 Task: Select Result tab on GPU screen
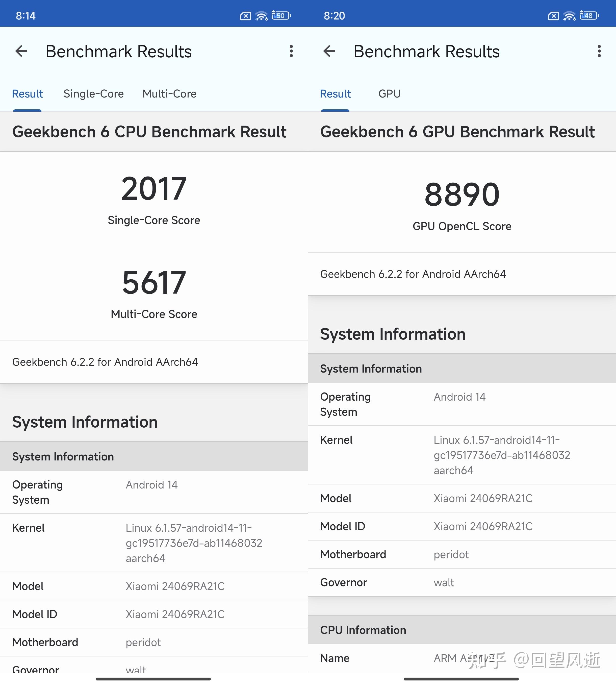pos(336,94)
